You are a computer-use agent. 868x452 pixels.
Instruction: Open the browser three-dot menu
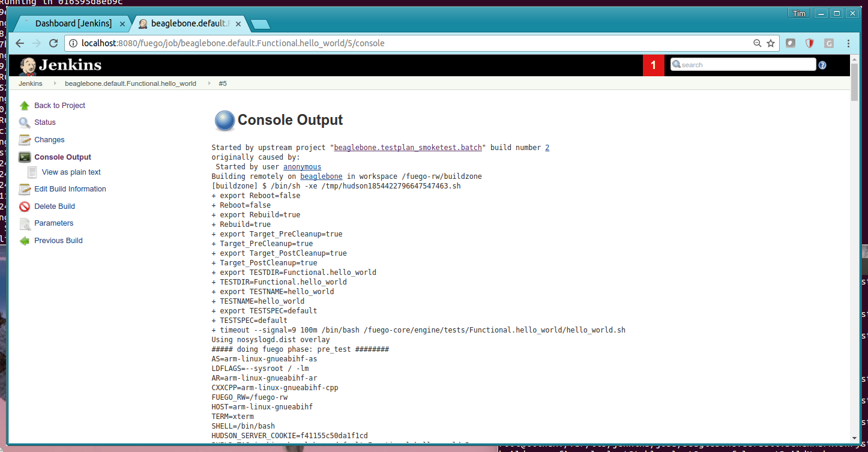pos(849,43)
